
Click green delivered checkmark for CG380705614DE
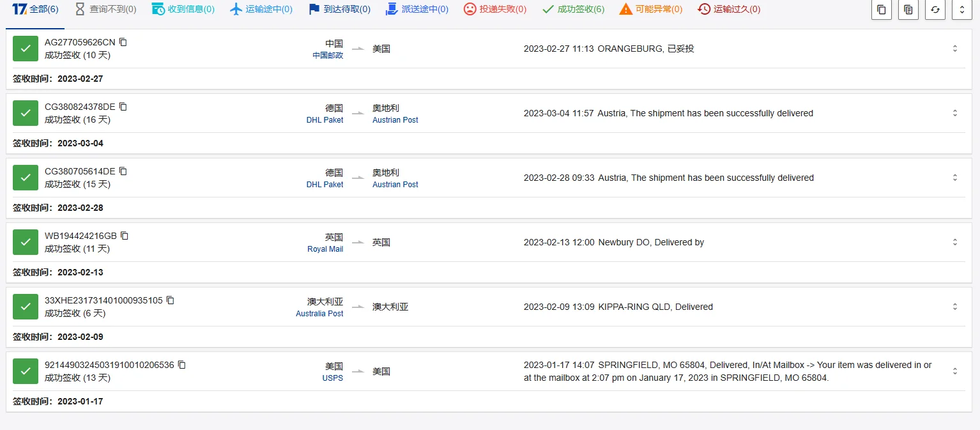(x=26, y=178)
